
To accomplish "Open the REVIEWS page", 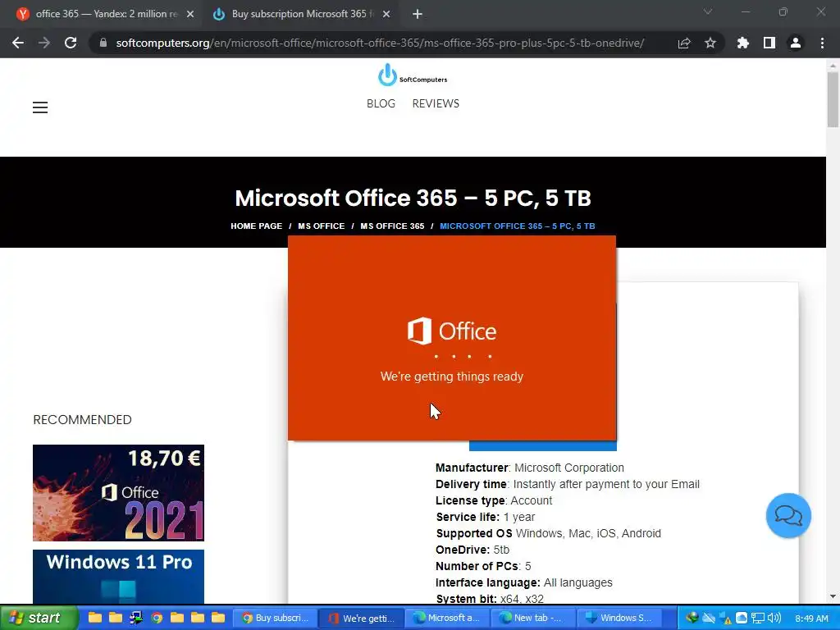I will coord(436,103).
